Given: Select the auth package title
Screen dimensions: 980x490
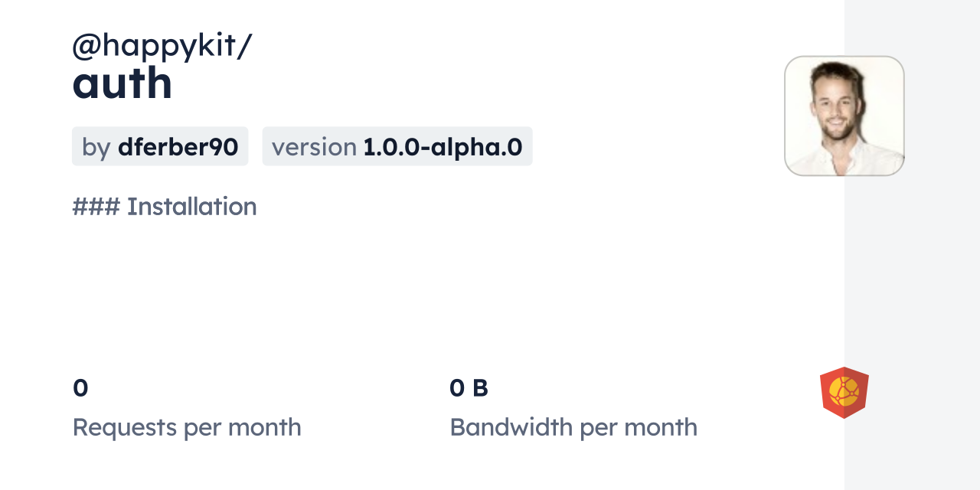Looking at the screenshot, I should 122,83.
